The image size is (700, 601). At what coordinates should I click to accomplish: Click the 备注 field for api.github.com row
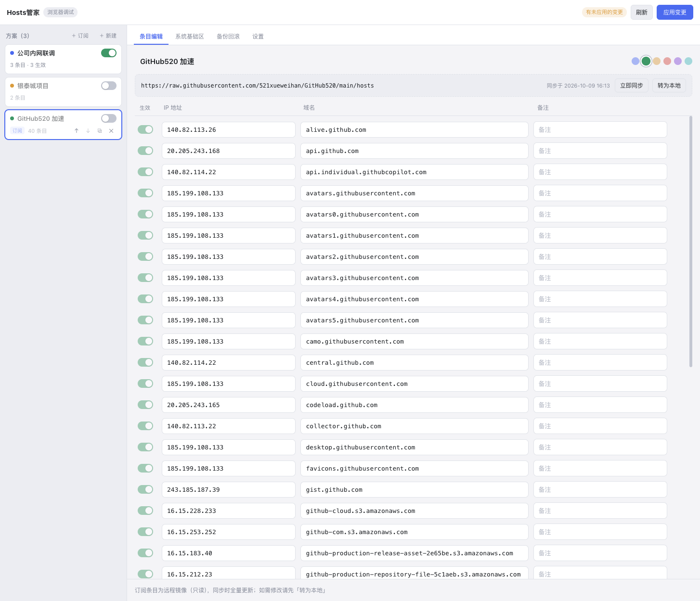pos(600,151)
